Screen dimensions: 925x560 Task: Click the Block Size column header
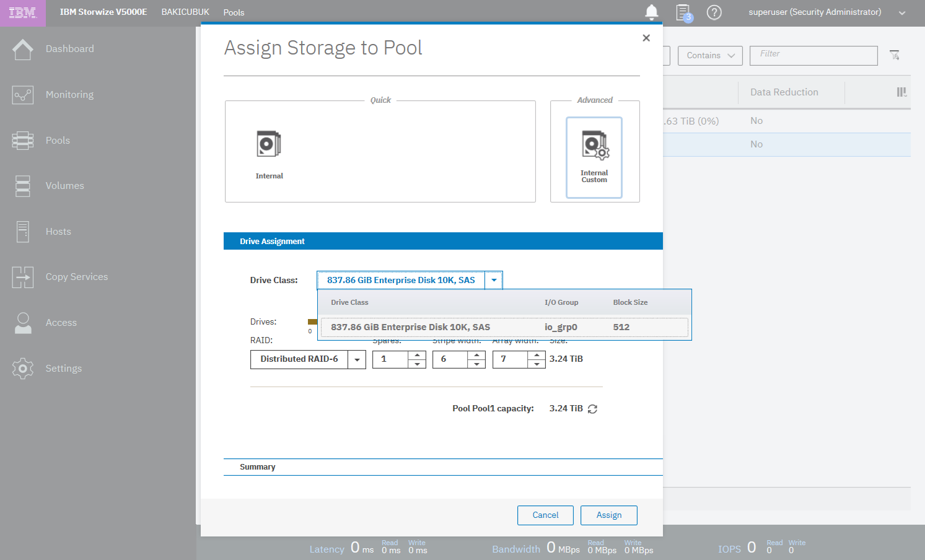pyautogui.click(x=630, y=302)
